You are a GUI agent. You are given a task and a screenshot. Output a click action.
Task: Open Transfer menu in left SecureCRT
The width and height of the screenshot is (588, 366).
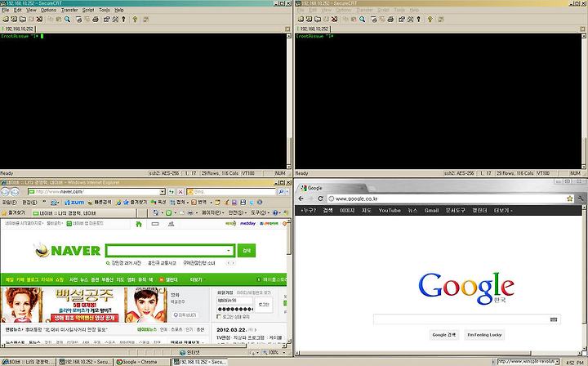tap(69, 10)
